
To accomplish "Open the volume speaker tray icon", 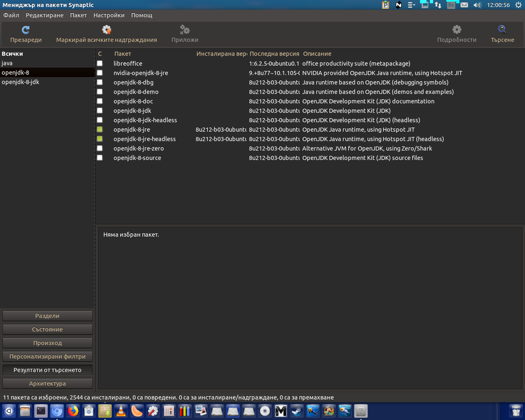I will click(477, 5).
